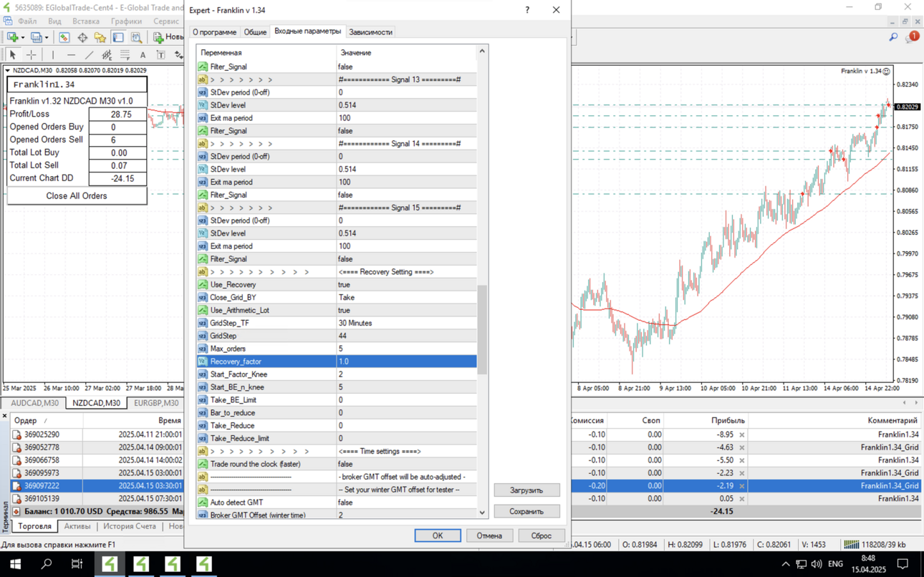Select the Recovery_factor value 1.0
The height and width of the screenshot is (577, 924).
pyautogui.click(x=406, y=362)
